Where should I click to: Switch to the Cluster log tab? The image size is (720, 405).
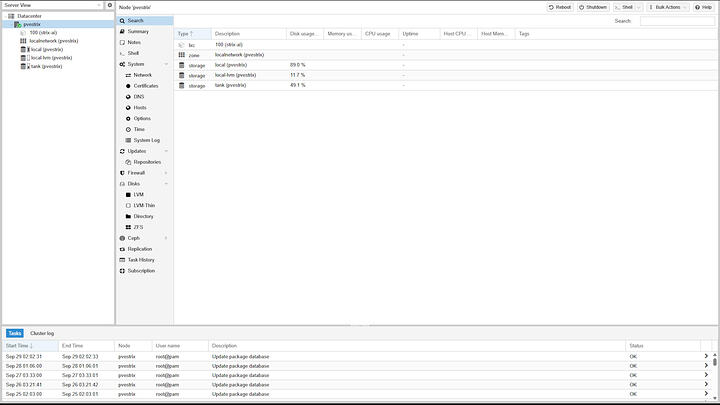42,333
